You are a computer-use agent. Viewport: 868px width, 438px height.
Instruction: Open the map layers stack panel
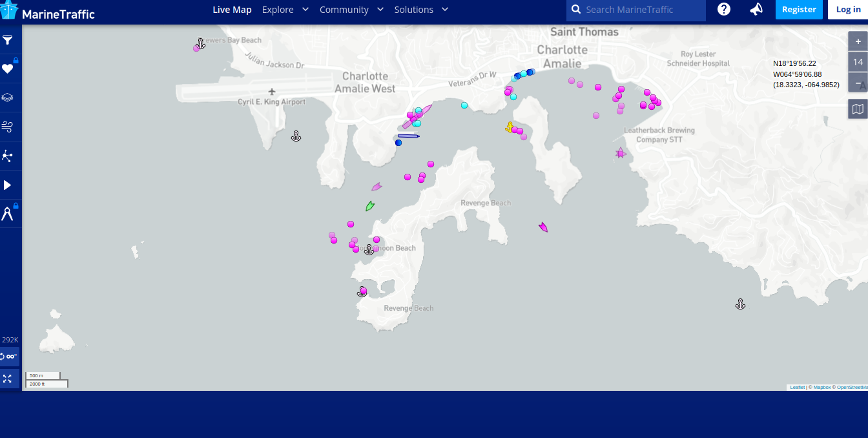click(7, 98)
